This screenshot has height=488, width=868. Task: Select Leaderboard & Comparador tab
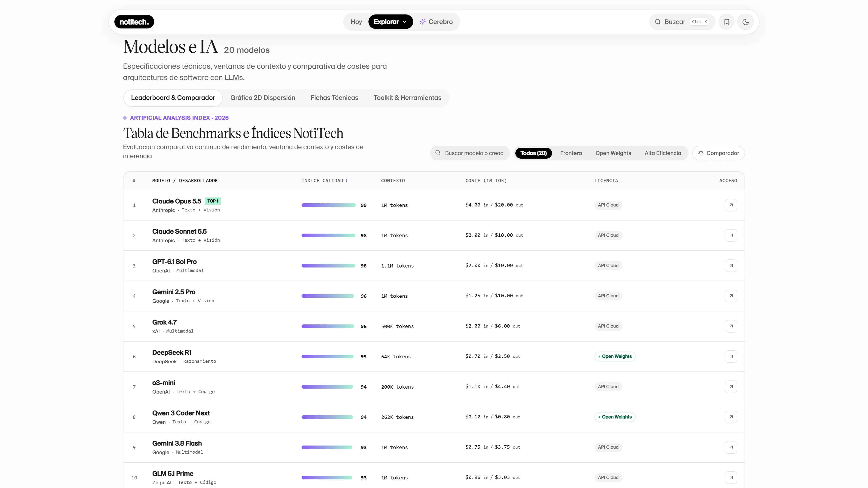(173, 98)
